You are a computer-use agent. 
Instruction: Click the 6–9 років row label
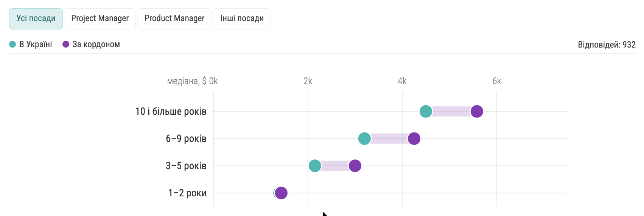point(186,139)
